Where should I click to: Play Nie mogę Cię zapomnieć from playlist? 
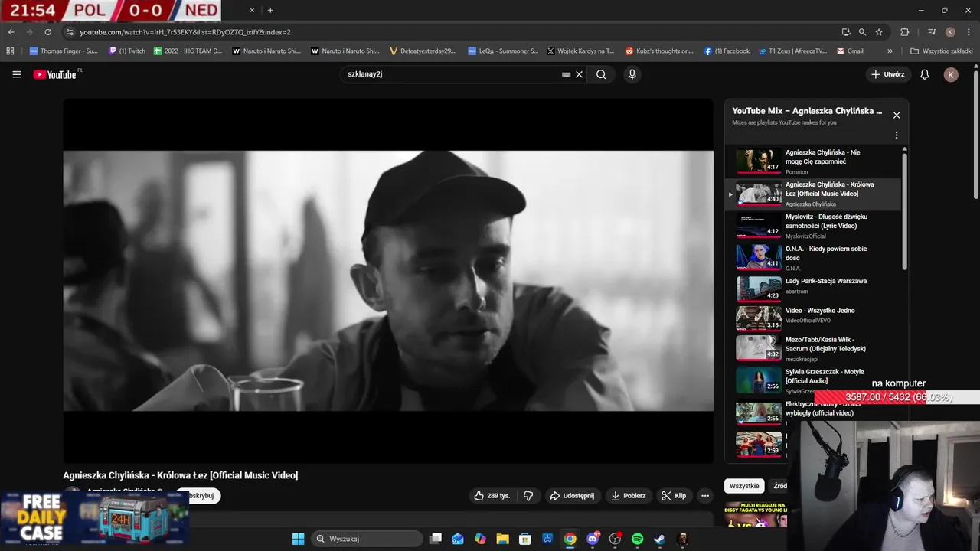(812, 161)
